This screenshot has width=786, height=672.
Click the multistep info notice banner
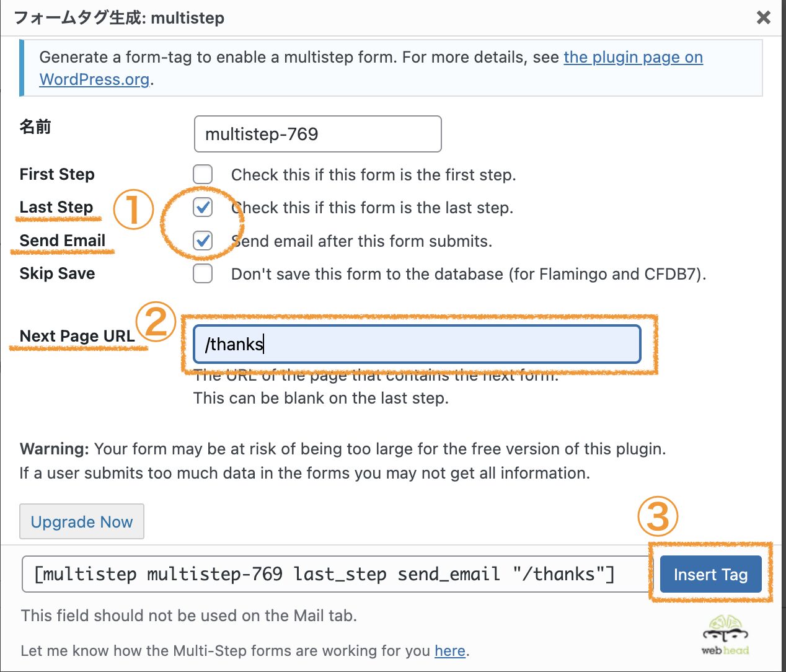[x=391, y=68]
